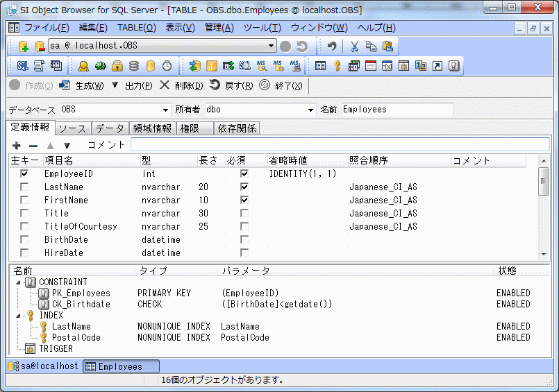Open the ツール(T) menu
The width and height of the screenshot is (559, 392).
pos(262,28)
